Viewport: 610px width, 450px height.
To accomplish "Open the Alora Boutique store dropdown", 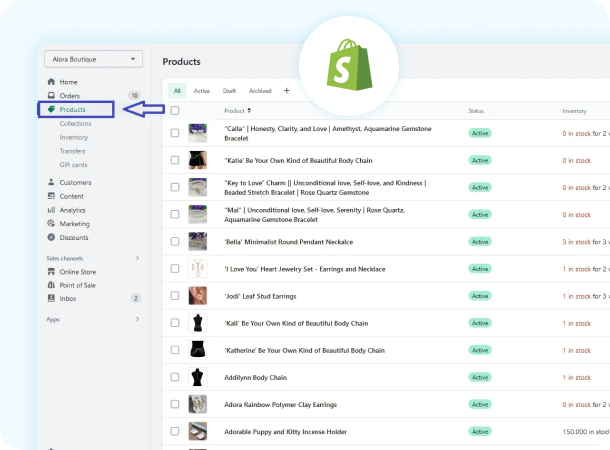I will [93, 59].
